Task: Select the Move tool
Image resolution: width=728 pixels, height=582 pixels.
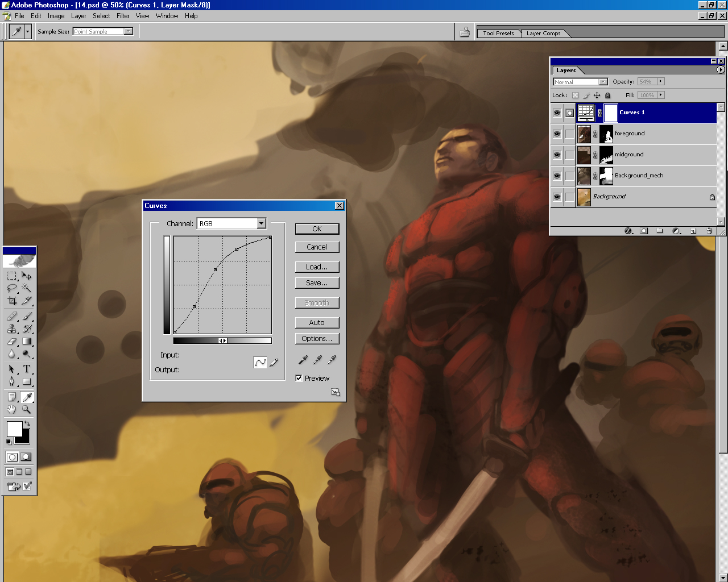Action: [x=27, y=276]
